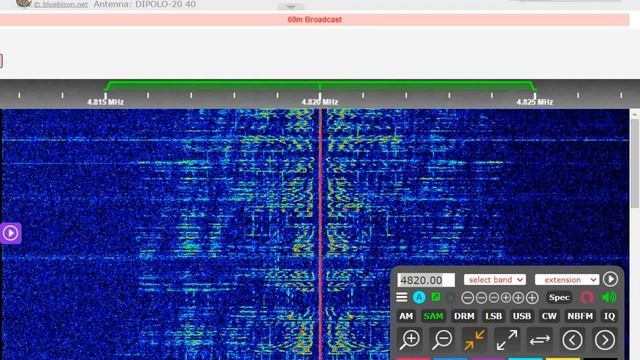Click the largest plus frequency step button
The height and width of the screenshot is (360, 640).
(532, 298)
